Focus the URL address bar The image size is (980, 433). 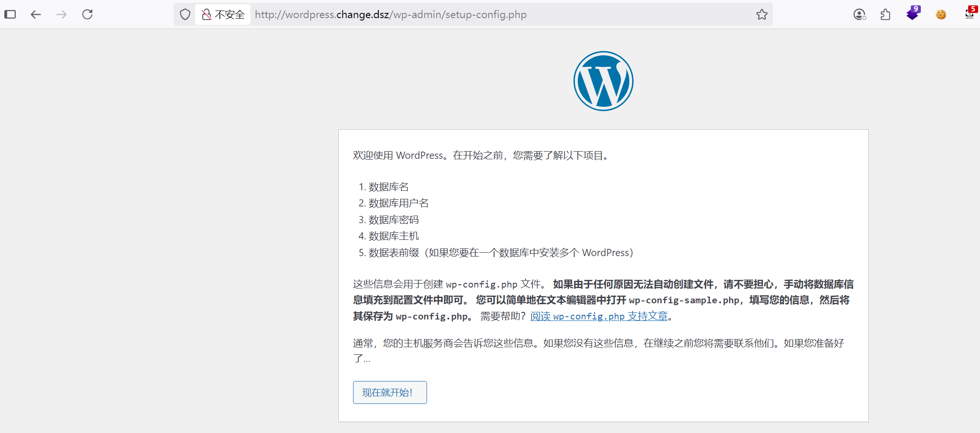477,14
